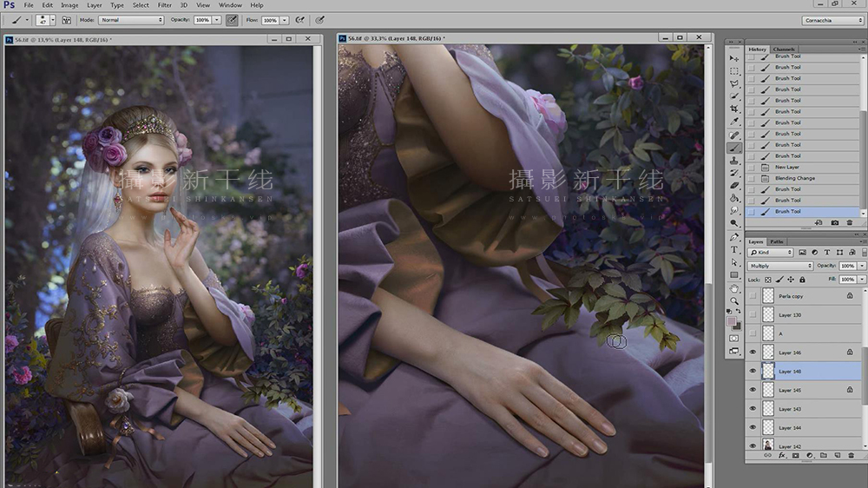Delete layer with trash icon
This screenshot has width=868, height=488.
(x=851, y=455)
